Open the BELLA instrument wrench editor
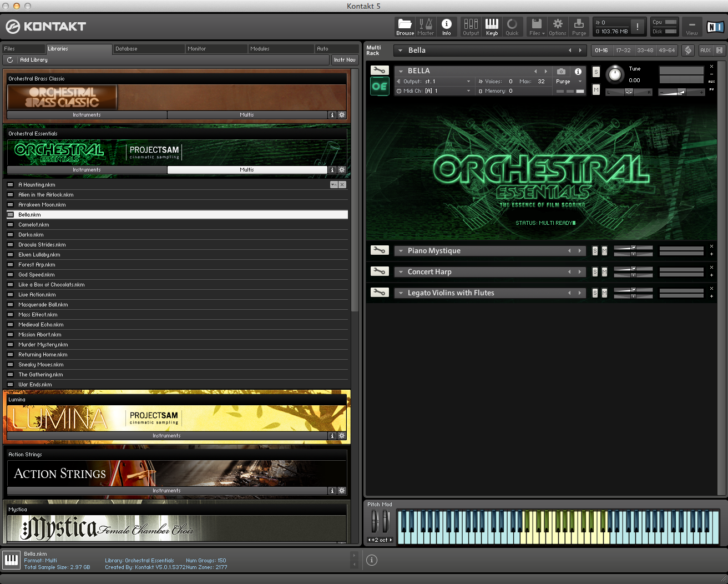Viewport: 728px width, 584px height. [380, 71]
